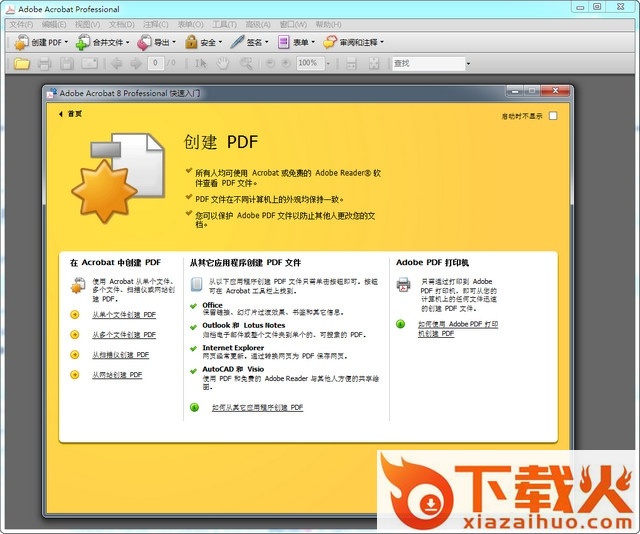This screenshot has width=640, height=534.
Task: Click the 表单 forms toolbar button
Action: tap(296, 42)
